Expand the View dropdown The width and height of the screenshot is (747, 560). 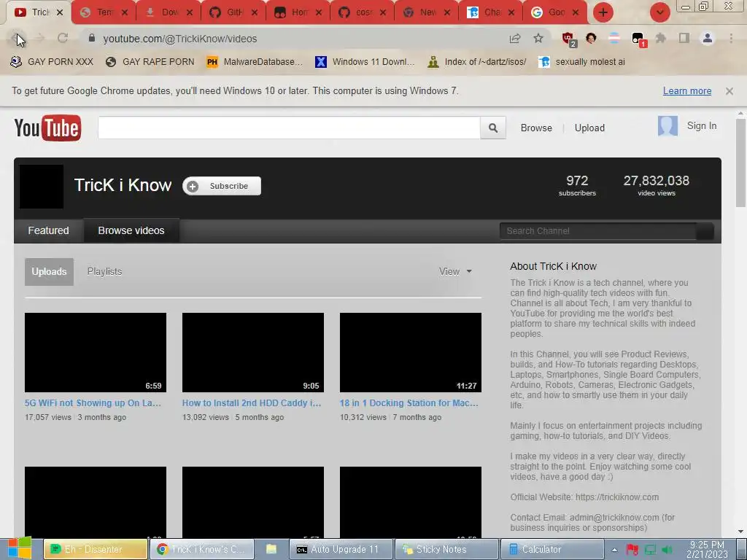tap(455, 271)
